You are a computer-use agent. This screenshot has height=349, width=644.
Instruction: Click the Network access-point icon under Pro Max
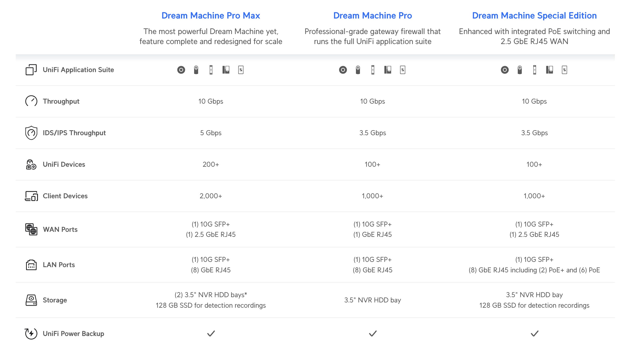[181, 70]
